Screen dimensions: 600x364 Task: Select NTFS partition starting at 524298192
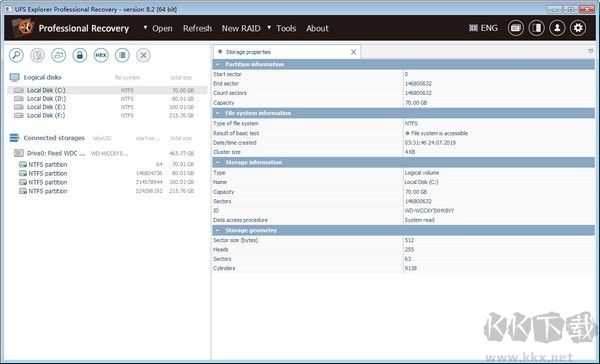tap(107, 191)
